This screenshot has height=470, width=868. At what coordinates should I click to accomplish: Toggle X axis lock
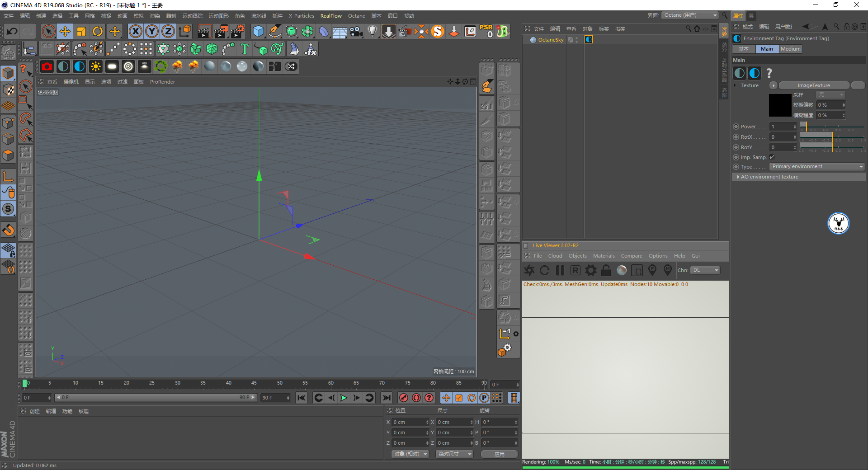tap(136, 31)
